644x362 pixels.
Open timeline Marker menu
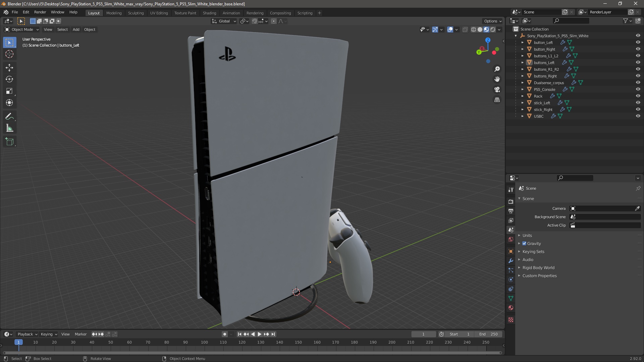[x=80, y=334]
